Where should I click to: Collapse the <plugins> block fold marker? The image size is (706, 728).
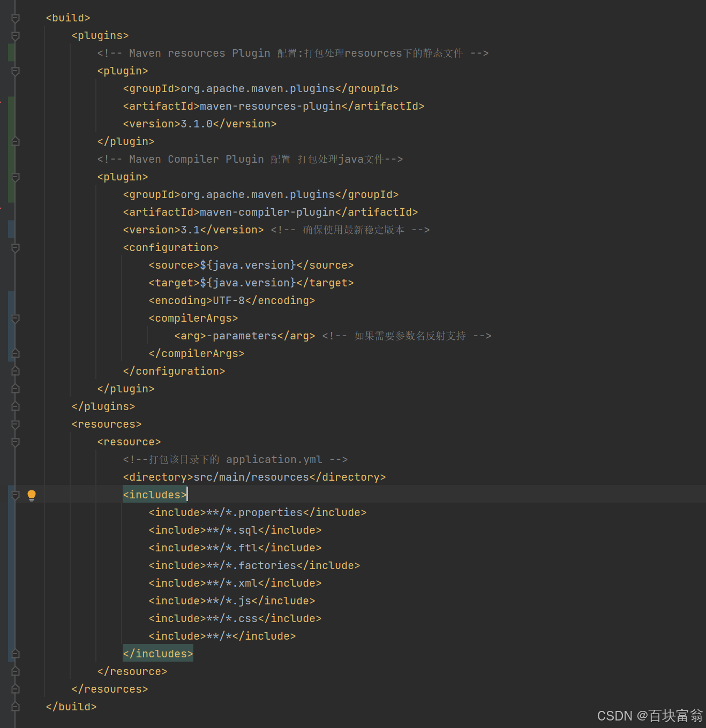coord(16,36)
